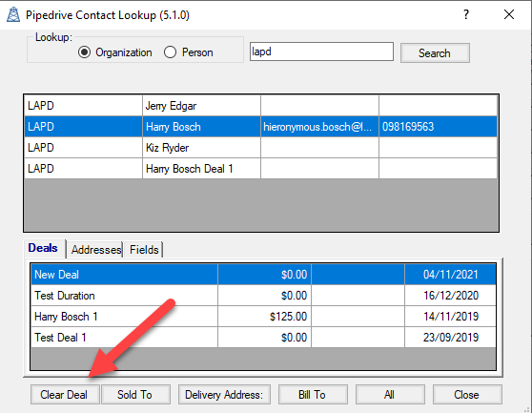The height and width of the screenshot is (413, 532).
Task: Select the Test Deal 1 row
Action: click(263, 338)
